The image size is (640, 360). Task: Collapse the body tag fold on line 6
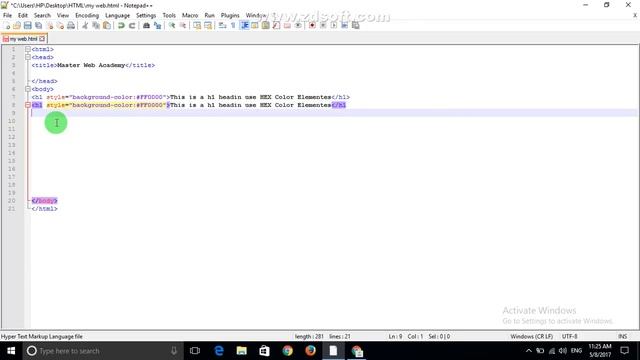click(x=28, y=89)
